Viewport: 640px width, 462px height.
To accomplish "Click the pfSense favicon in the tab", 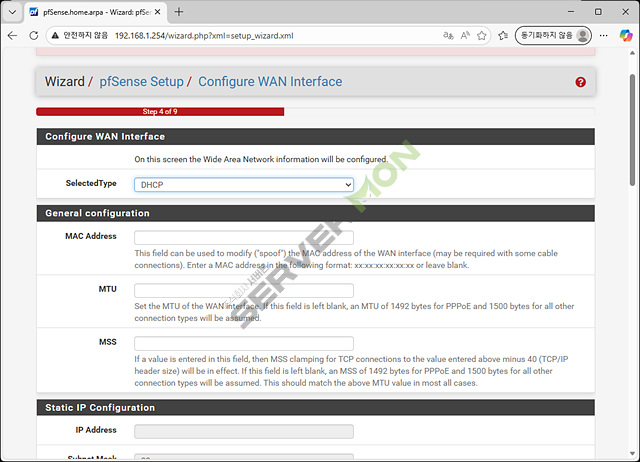I will (x=34, y=12).
